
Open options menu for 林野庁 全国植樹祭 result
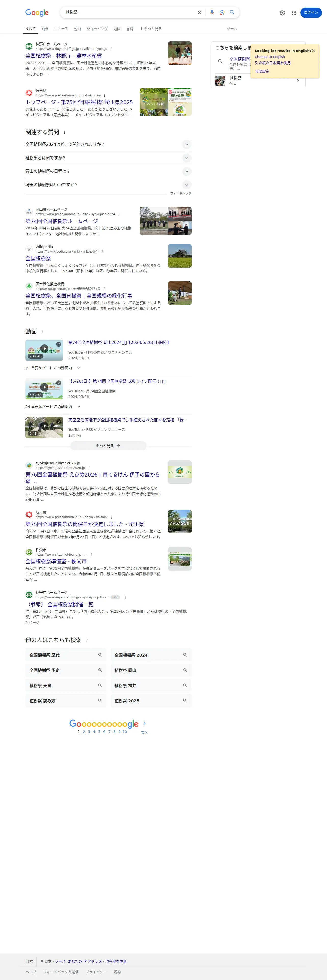point(111,49)
